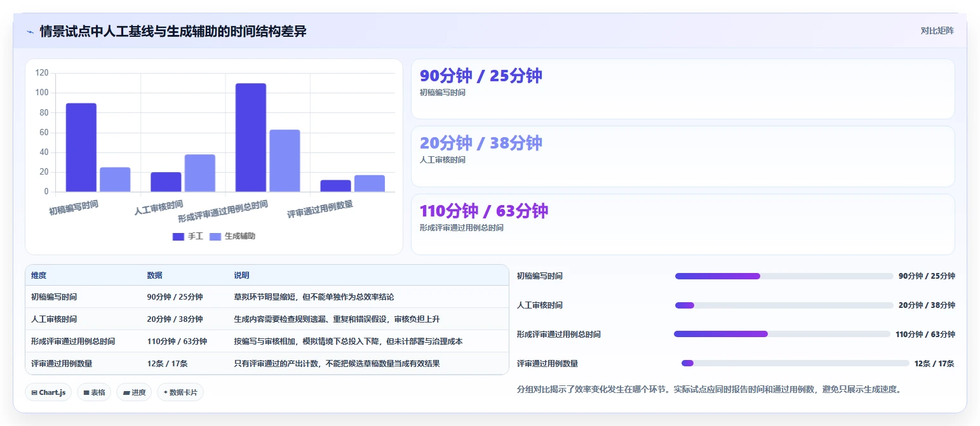The image size is (980, 426).
Task: Click the 说明 column header
Action: click(241, 276)
